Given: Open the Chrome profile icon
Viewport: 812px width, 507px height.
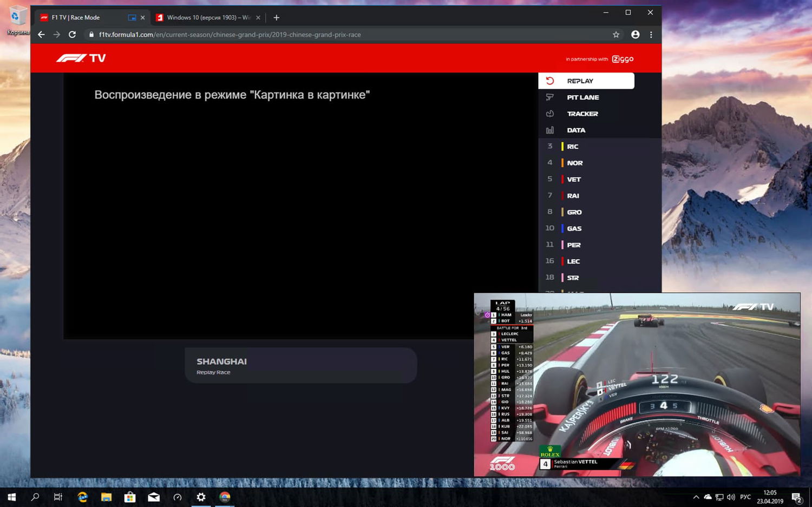Looking at the screenshot, I should (634, 34).
